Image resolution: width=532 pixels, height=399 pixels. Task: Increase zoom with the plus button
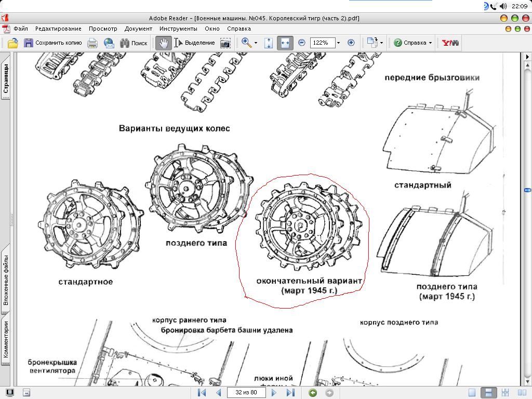[x=351, y=43]
